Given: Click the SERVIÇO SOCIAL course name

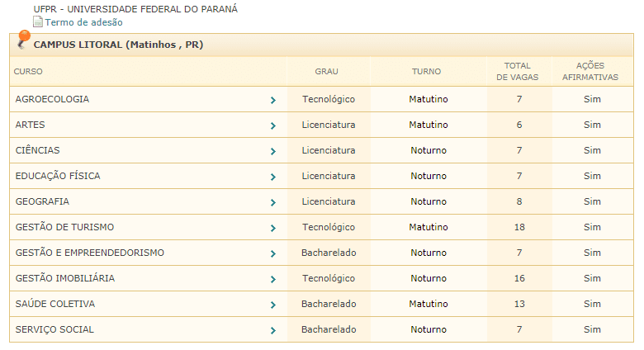Looking at the screenshot, I should pos(54,329).
